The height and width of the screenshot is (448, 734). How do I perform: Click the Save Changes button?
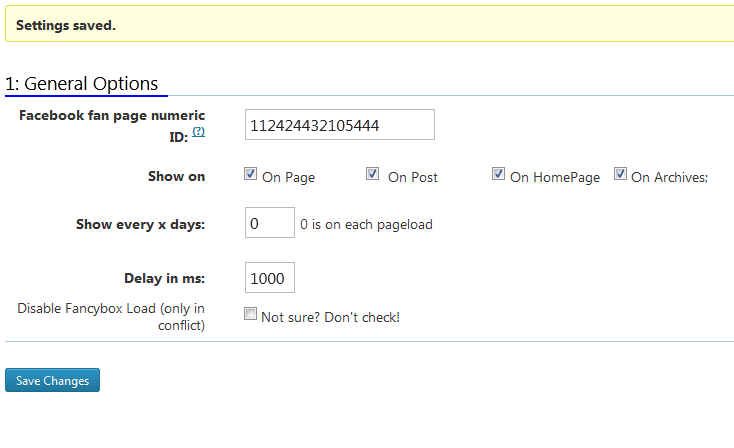point(52,380)
